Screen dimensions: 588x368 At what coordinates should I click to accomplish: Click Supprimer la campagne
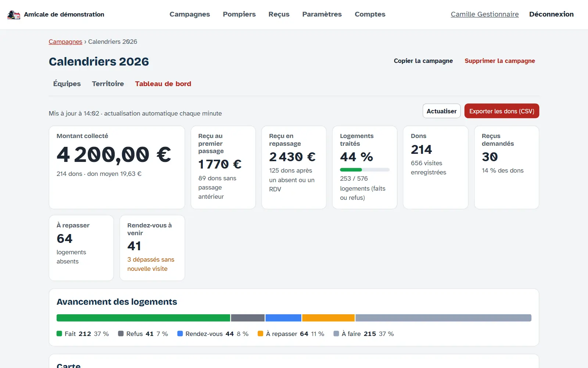point(500,61)
